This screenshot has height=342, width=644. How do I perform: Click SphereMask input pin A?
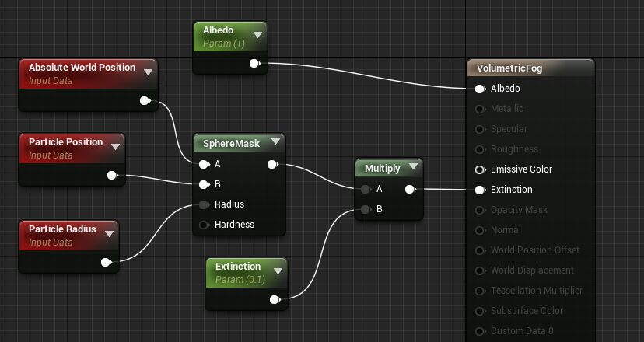pyautogui.click(x=204, y=165)
